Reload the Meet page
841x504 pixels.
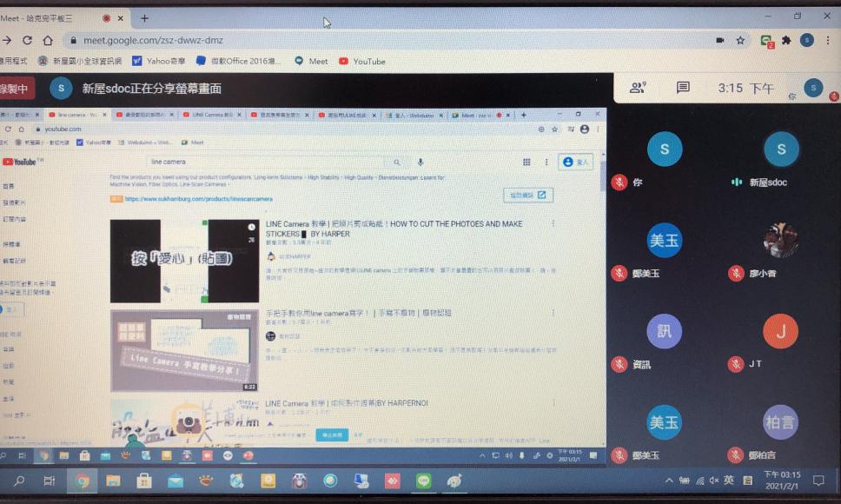pyautogui.click(x=27, y=40)
